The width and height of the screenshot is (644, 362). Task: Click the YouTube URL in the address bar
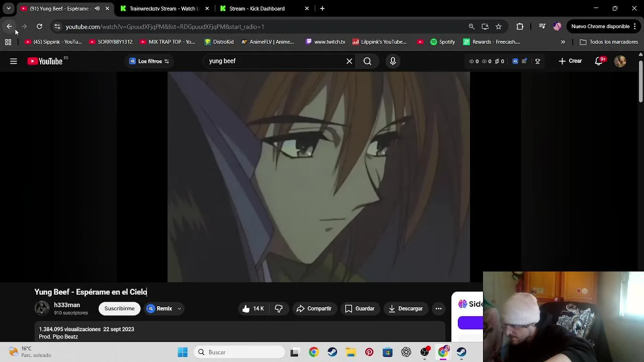(165, 27)
